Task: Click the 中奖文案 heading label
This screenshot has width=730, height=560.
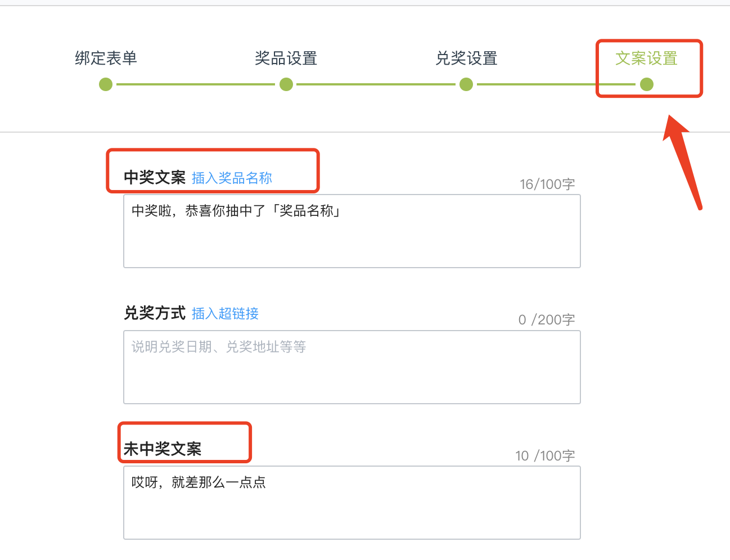Action: click(x=155, y=178)
